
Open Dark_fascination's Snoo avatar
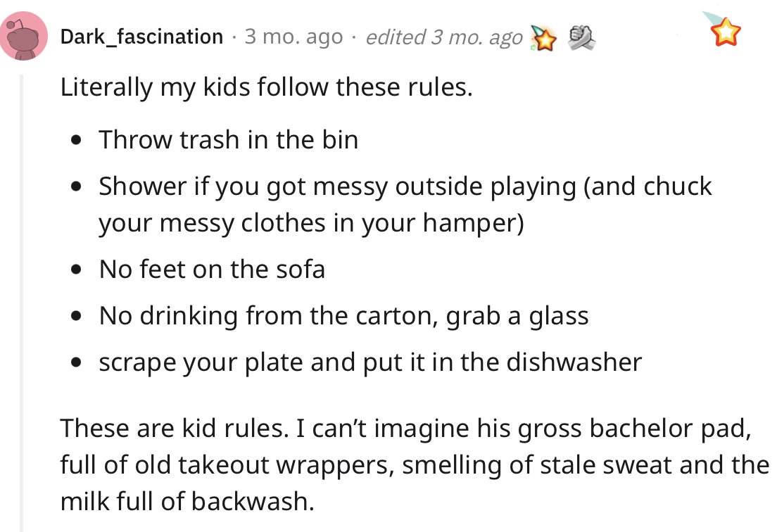tap(24, 36)
